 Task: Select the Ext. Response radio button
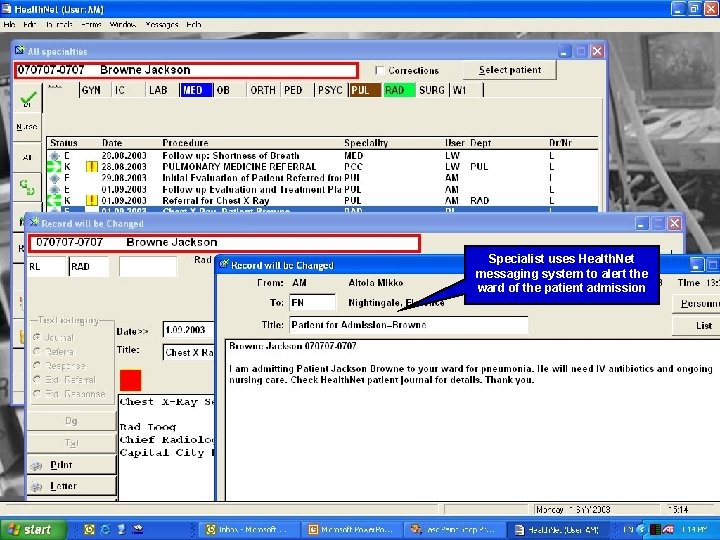(37, 394)
